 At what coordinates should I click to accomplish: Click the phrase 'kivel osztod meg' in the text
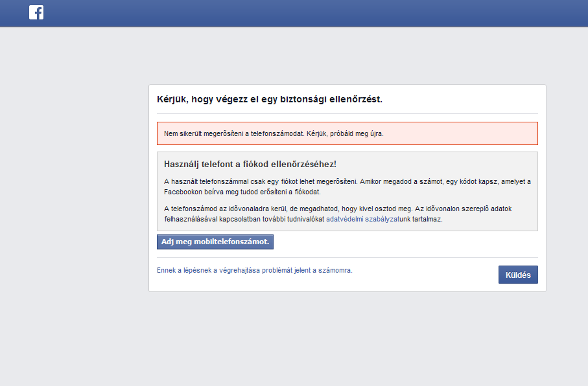pyautogui.click(x=412, y=209)
